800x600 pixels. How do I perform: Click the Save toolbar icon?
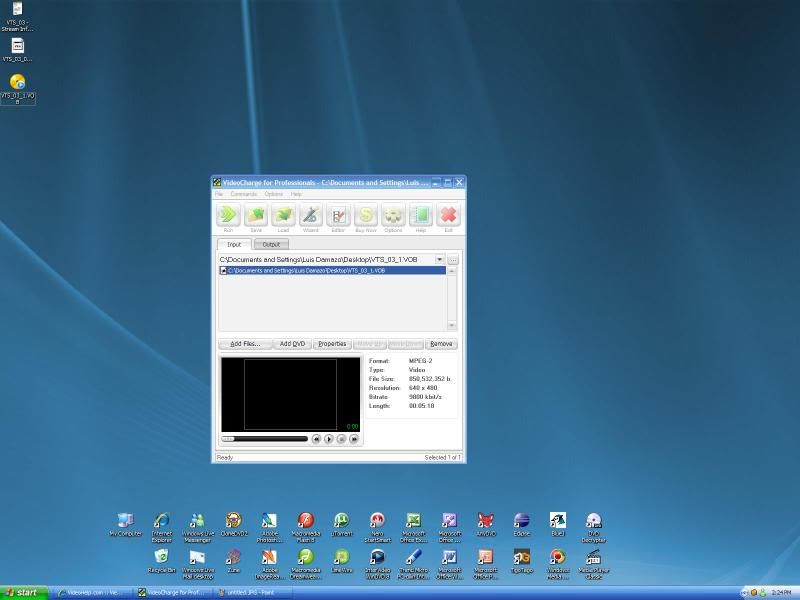256,215
